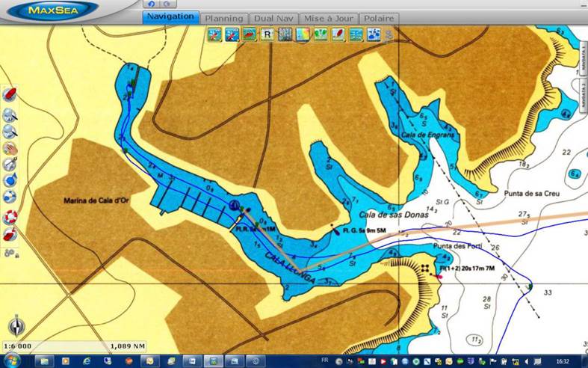Click the green buoys toolbar icon
The height and width of the screenshot is (368, 588).
(x=321, y=34)
